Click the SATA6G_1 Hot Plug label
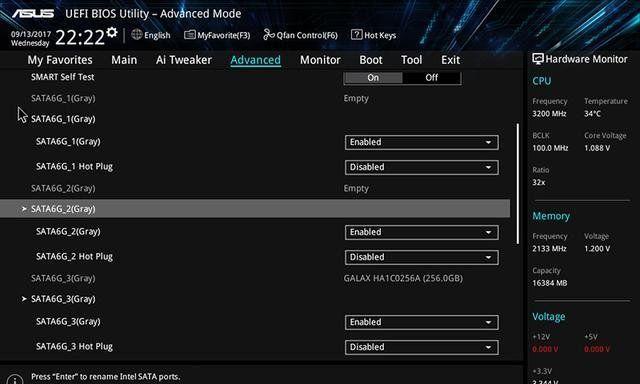Screen dimensions: 640x384 coord(74,166)
